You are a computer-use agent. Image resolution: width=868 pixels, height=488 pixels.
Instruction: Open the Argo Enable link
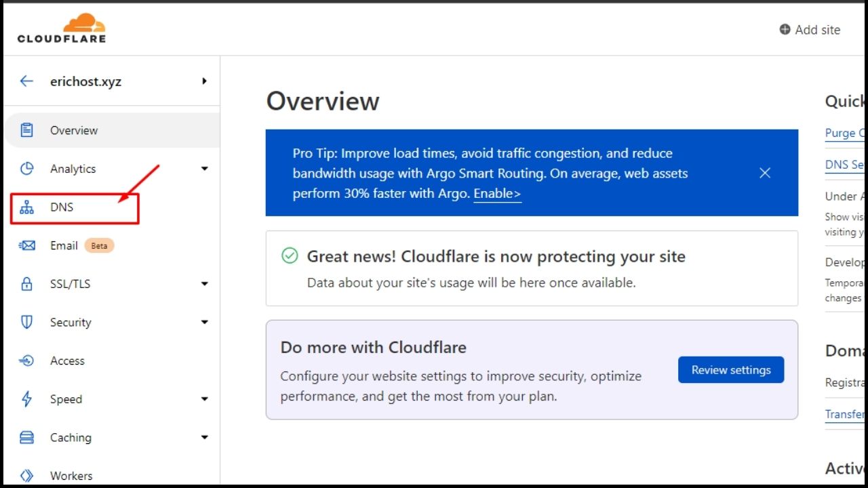pyautogui.click(x=497, y=193)
